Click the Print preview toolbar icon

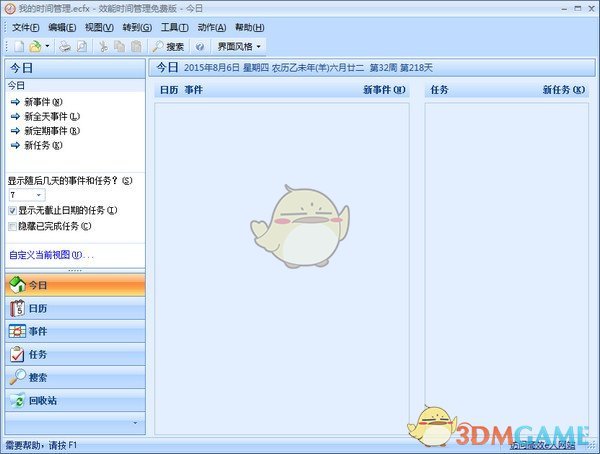[82, 47]
